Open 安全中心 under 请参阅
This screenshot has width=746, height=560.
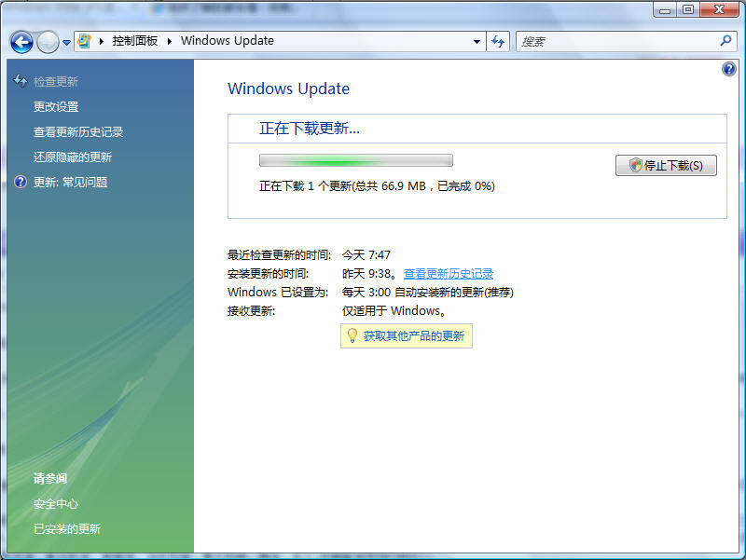click(x=56, y=503)
